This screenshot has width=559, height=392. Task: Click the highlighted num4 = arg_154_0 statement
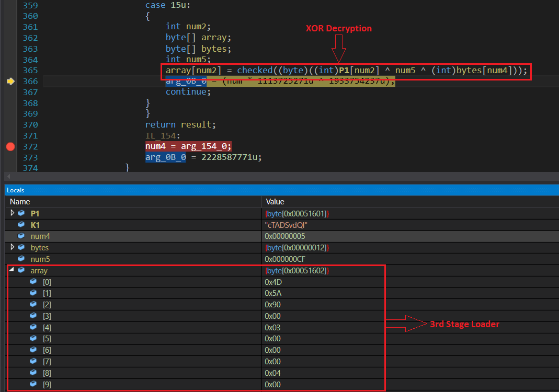189,146
